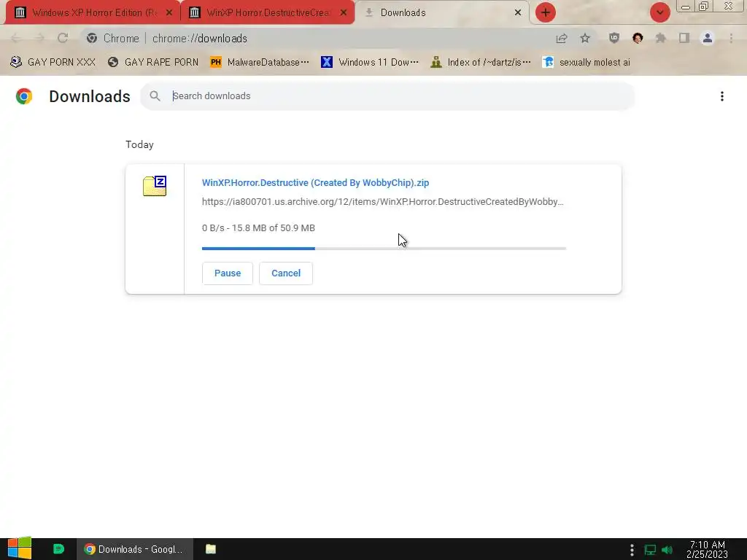Pause the download in progress
This screenshot has height=560, width=747.
[228, 273]
